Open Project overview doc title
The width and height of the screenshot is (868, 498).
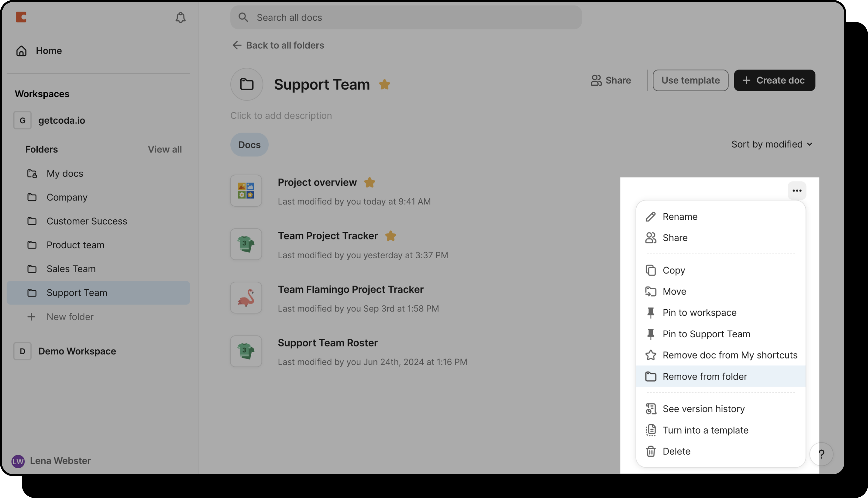(317, 182)
